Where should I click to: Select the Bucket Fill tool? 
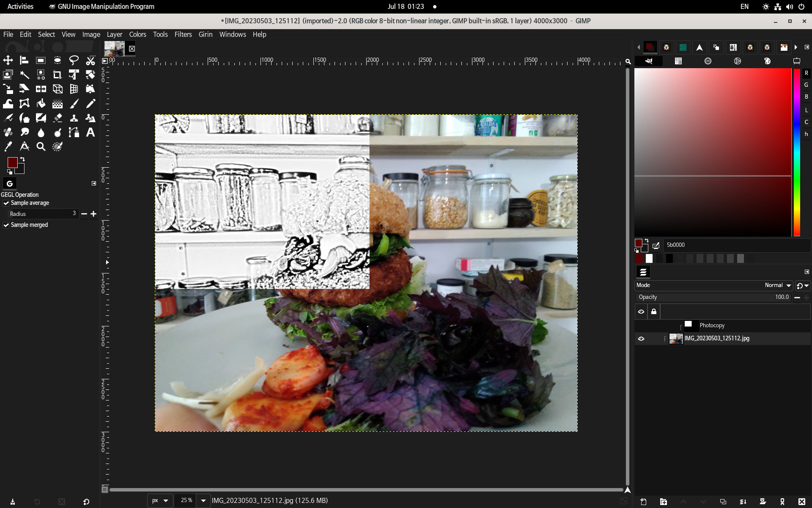[x=41, y=104]
